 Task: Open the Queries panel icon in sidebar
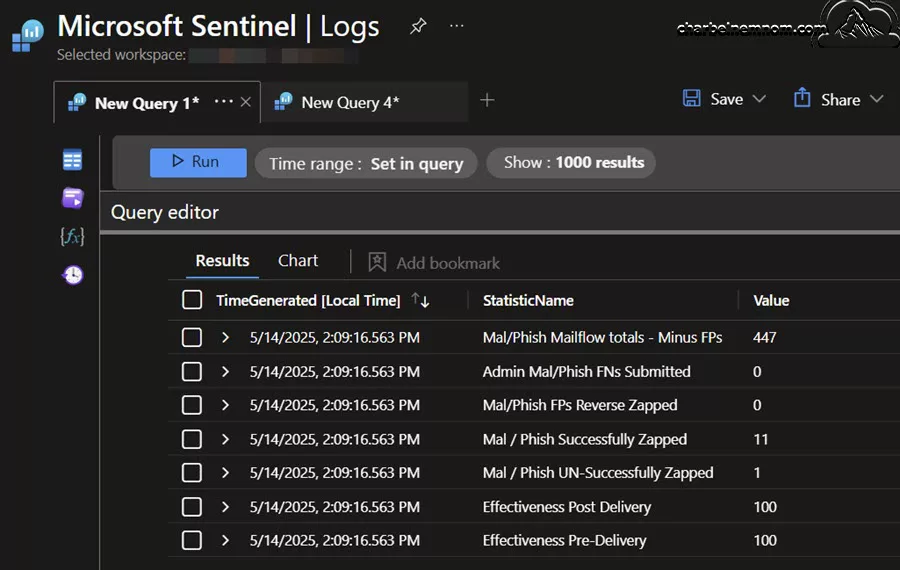(72, 198)
